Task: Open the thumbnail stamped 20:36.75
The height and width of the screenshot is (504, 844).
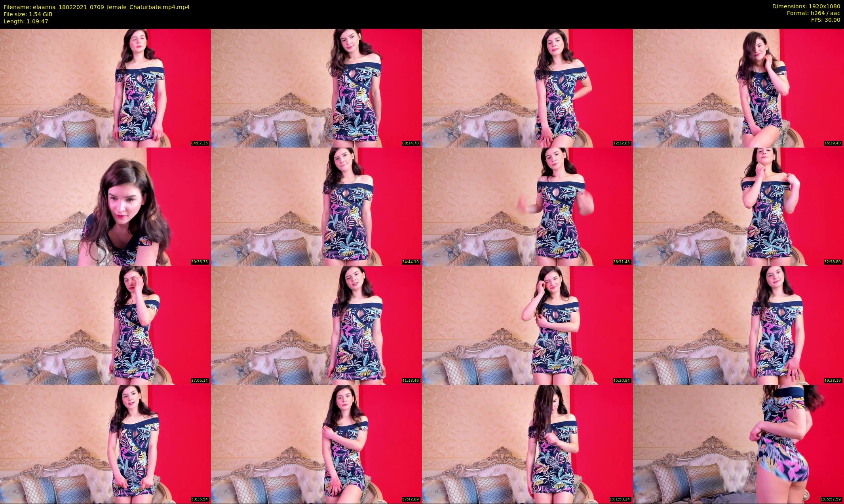Action: [105, 207]
